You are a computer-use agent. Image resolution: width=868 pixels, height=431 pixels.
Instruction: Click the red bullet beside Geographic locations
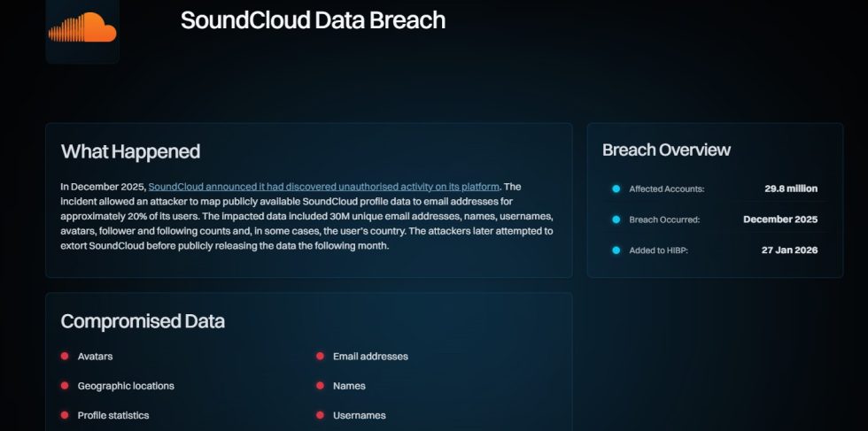[65, 386]
